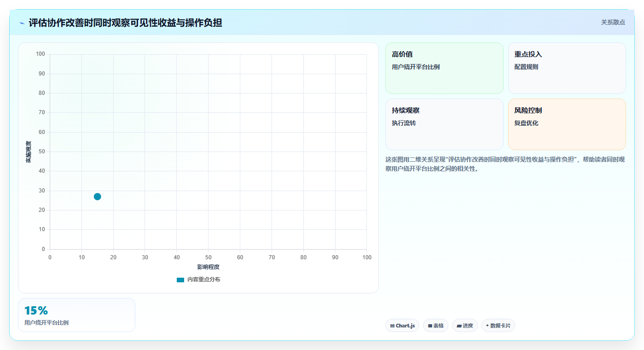Select the 风险控制 quadrant card
This screenshot has height=350, width=644.
[567, 124]
